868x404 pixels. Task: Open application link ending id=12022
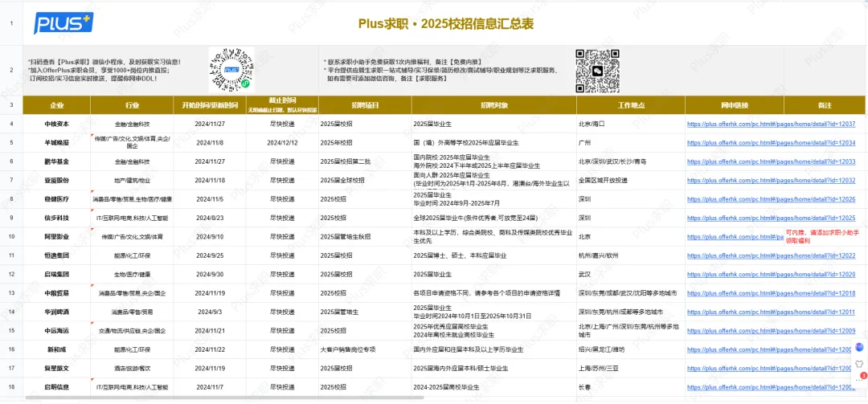pyautogui.click(x=771, y=255)
